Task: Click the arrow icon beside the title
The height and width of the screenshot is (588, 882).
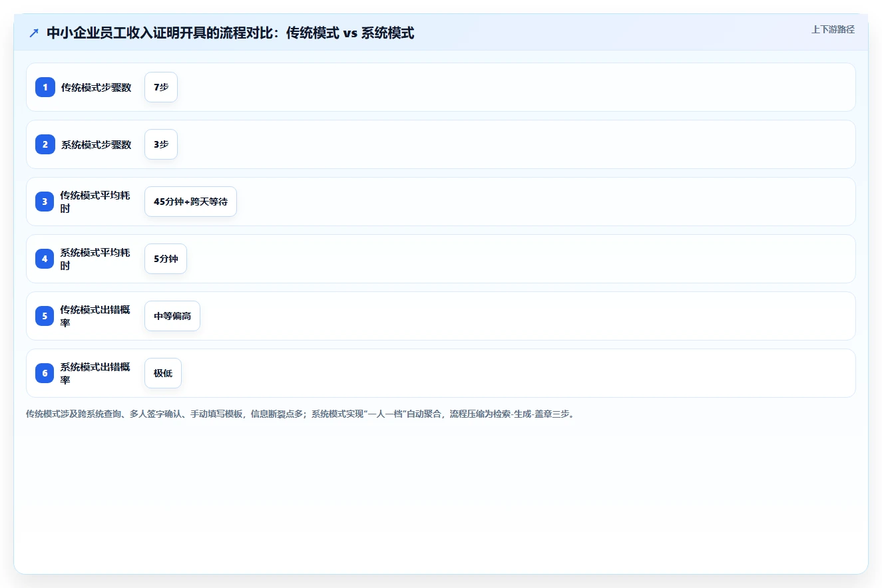Action: pos(34,33)
